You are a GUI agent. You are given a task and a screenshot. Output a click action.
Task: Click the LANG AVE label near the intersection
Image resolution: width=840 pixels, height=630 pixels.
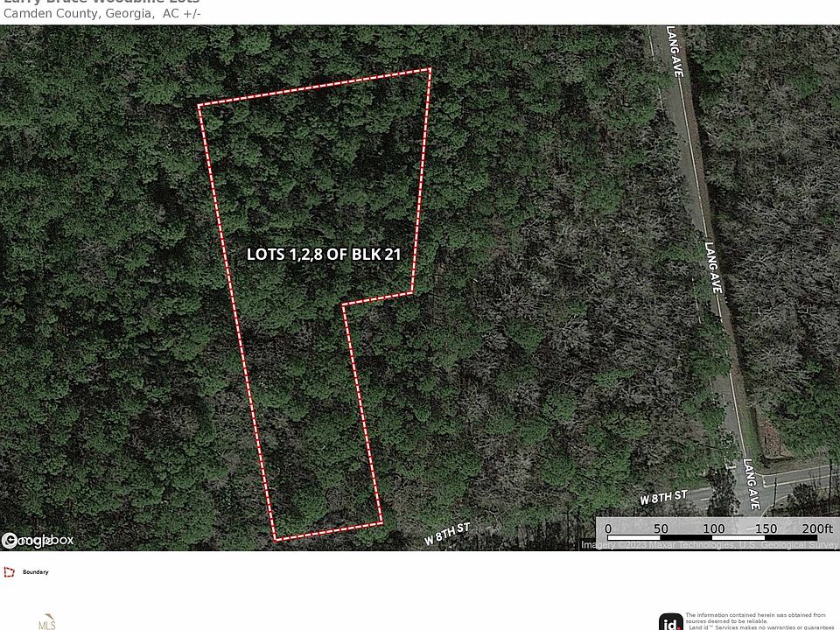(x=751, y=484)
